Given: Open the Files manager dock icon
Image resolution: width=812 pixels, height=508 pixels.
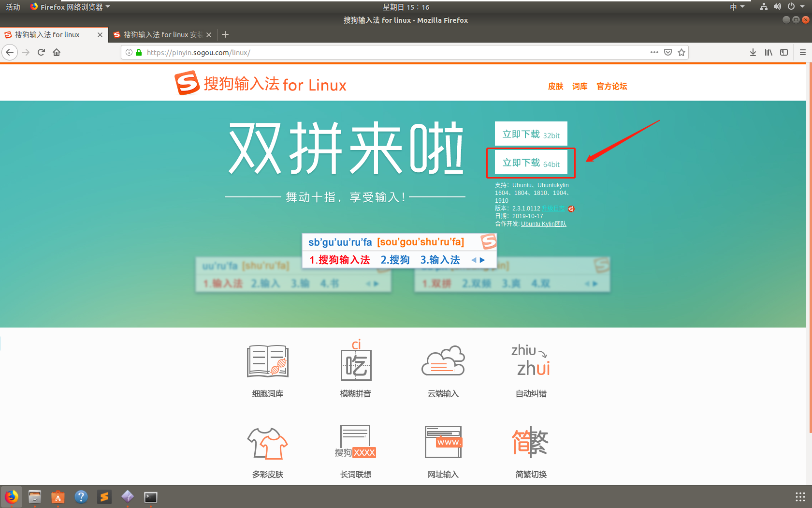Looking at the screenshot, I should (35, 497).
